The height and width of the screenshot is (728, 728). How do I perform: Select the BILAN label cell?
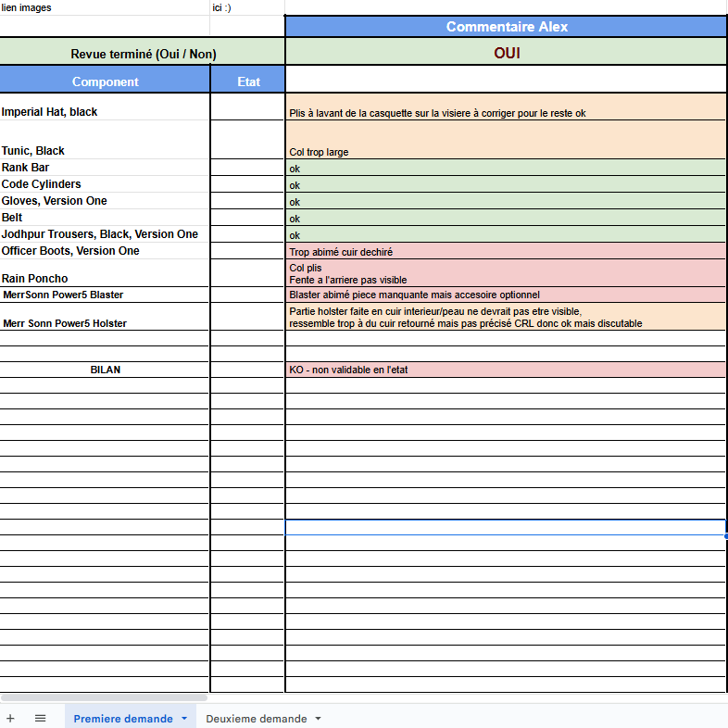click(105, 370)
